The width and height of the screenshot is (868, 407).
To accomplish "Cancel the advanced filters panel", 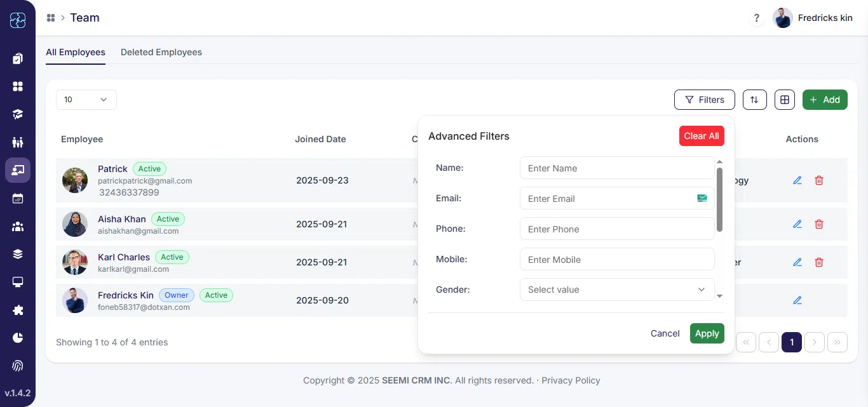I will pos(665,333).
